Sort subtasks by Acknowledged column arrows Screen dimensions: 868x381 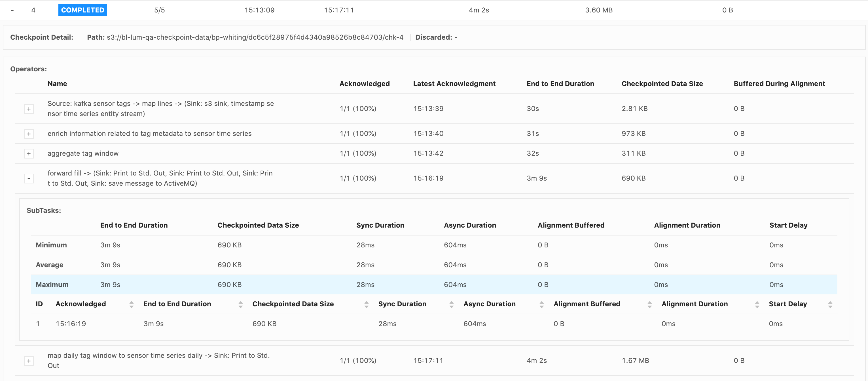pos(132,304)
